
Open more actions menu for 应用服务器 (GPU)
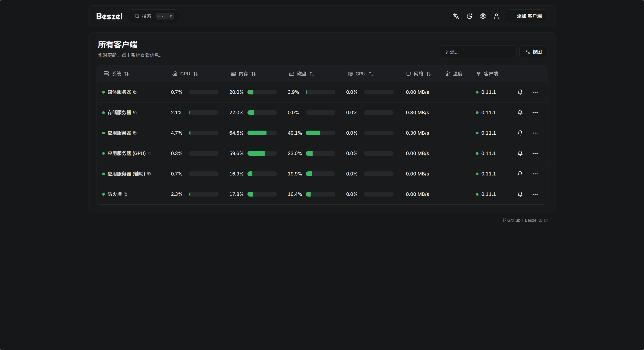point(535,153)
